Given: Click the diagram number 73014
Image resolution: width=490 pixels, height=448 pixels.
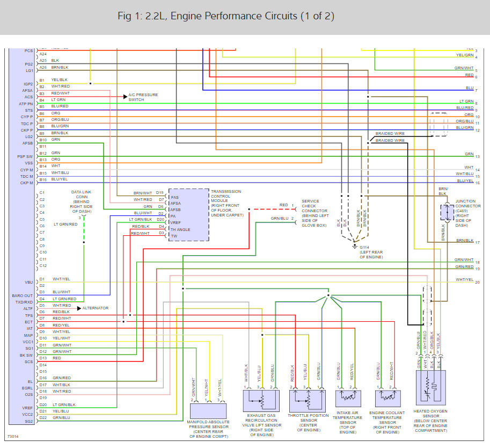Looking at the screenshot, I should 13,436.
